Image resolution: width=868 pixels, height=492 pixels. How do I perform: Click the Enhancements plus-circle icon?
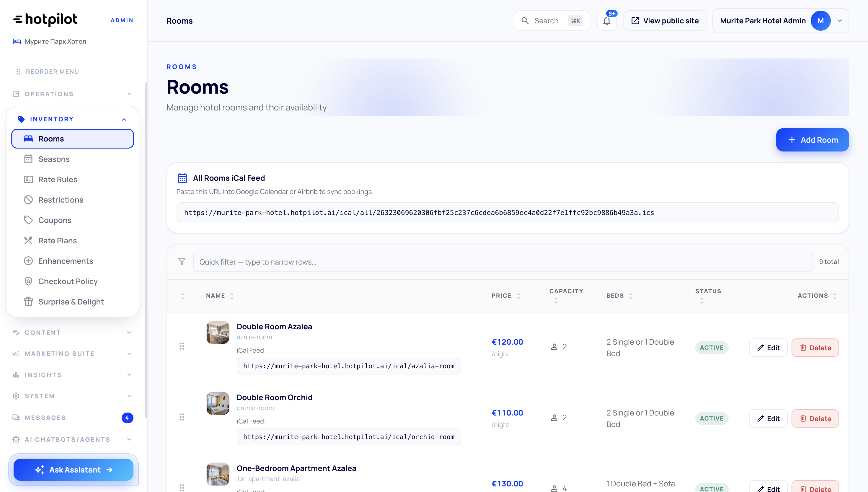(28, 261)
